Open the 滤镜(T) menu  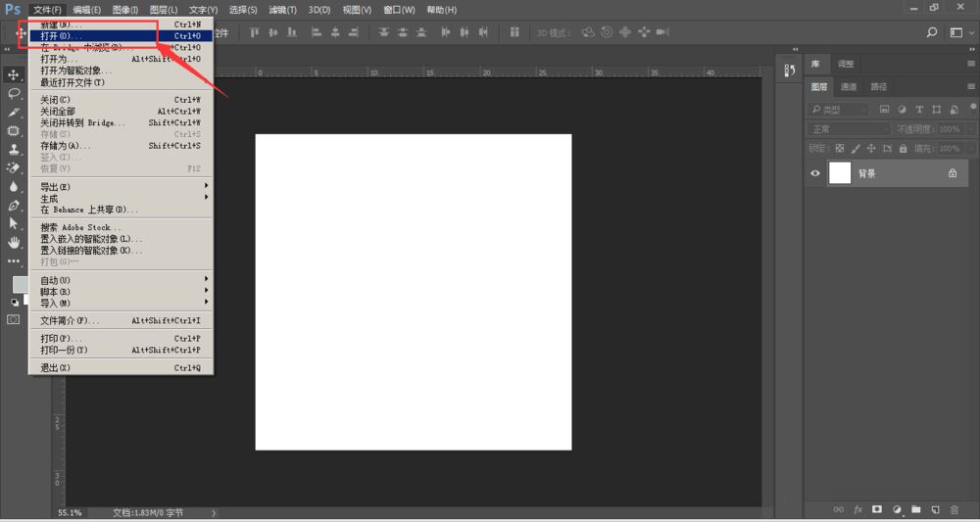click(282, 10)
